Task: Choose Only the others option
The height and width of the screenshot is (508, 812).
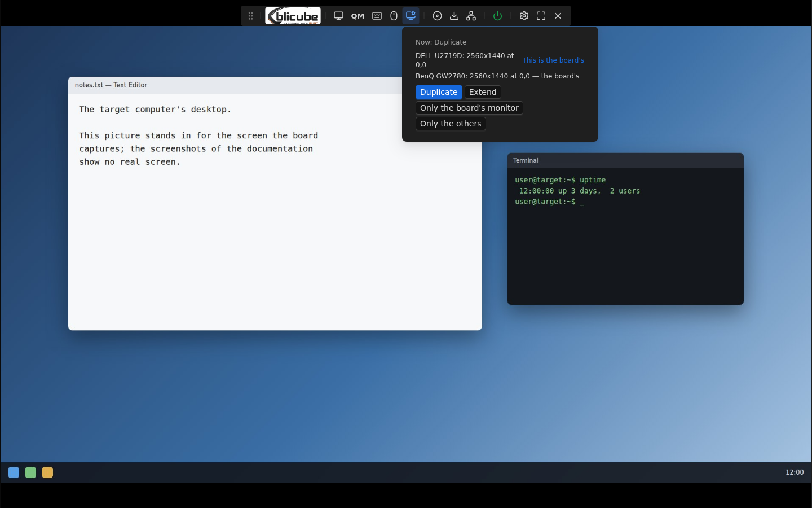Action: [x=451, y=124]
